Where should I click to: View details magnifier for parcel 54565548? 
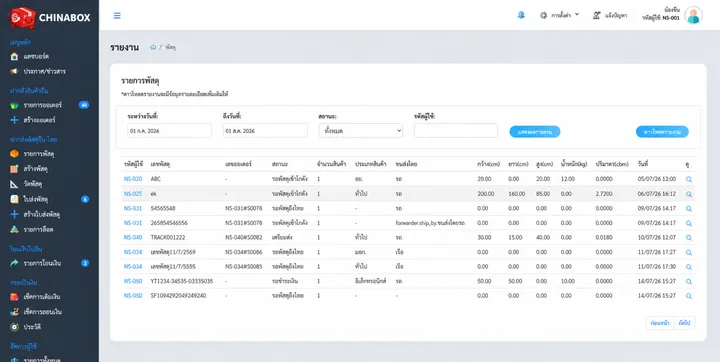coord(689,209)
